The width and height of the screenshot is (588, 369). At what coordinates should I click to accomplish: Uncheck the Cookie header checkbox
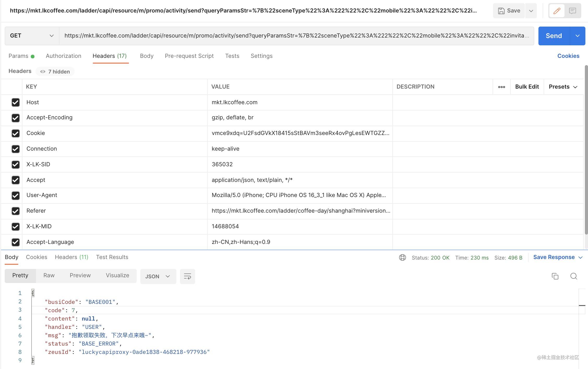(x=16, y=133)
